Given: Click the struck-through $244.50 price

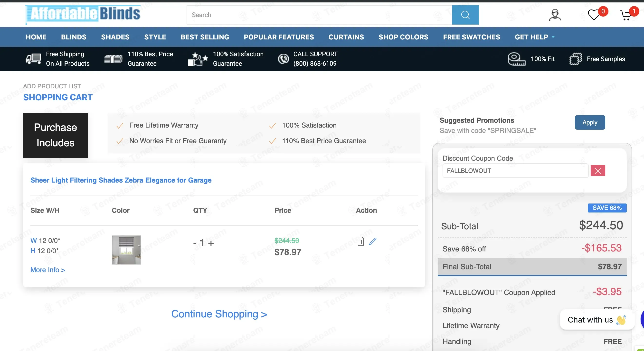Looking at the screenshot, I should tap(287, 240).
